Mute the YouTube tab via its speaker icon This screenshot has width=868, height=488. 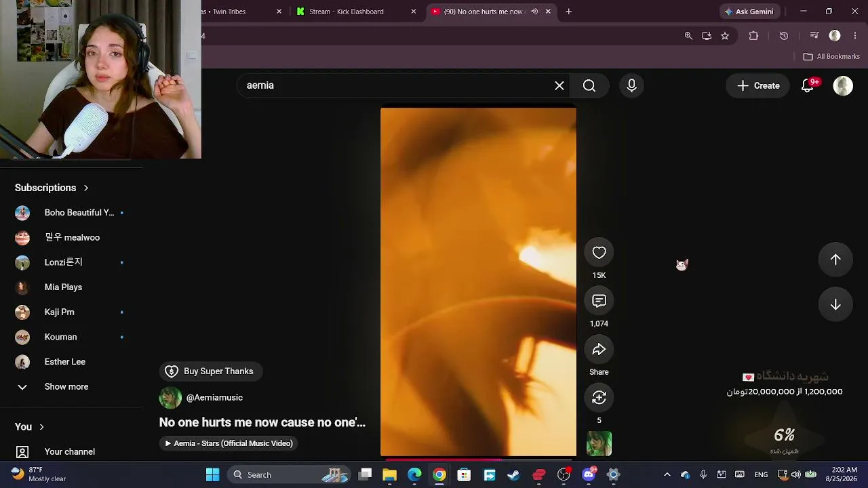click(534, 12)
